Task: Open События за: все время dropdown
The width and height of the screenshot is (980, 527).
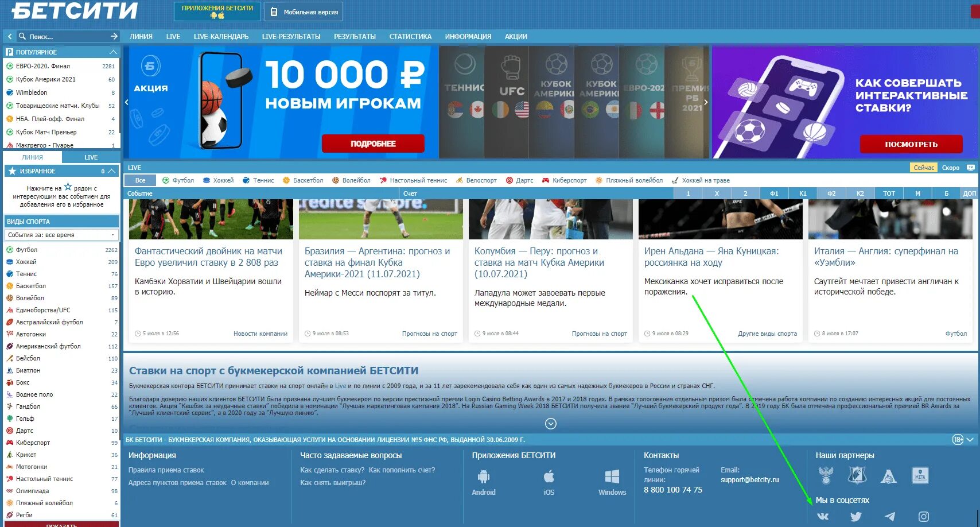Action: [x=61, y=235]
